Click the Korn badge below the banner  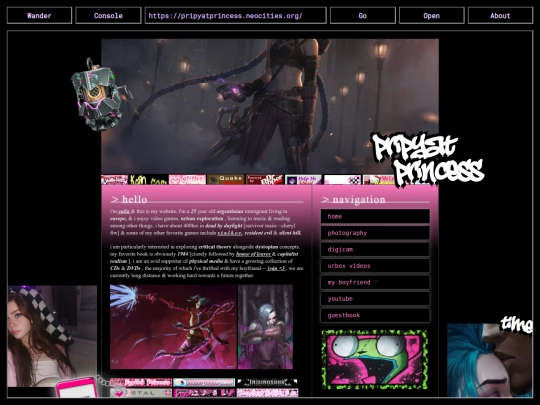[x=148, y=179]
